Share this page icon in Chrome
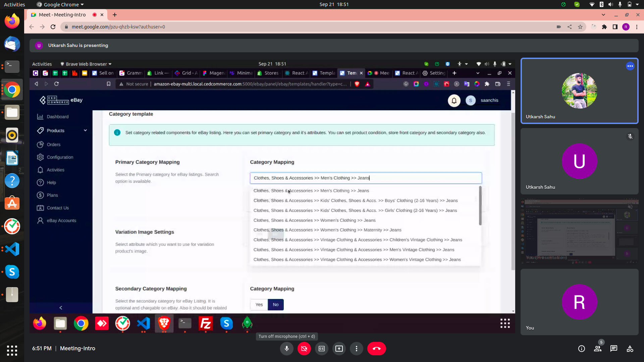 click(x=570, y=27)
